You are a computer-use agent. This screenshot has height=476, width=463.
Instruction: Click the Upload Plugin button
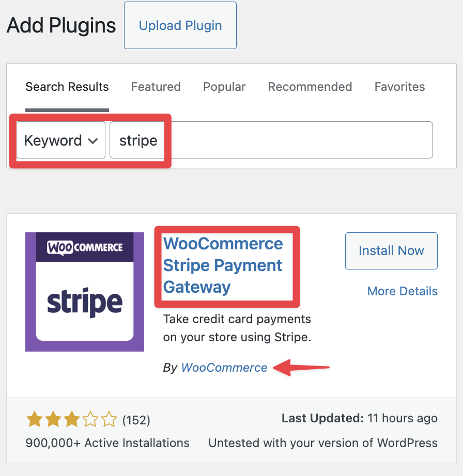pos(180,25)
